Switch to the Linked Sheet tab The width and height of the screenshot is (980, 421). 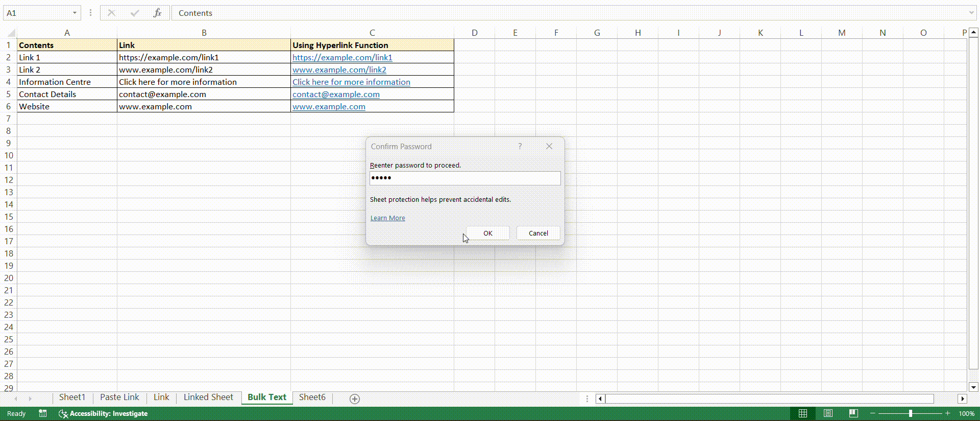pyautogui.click(x=208, y=397)
